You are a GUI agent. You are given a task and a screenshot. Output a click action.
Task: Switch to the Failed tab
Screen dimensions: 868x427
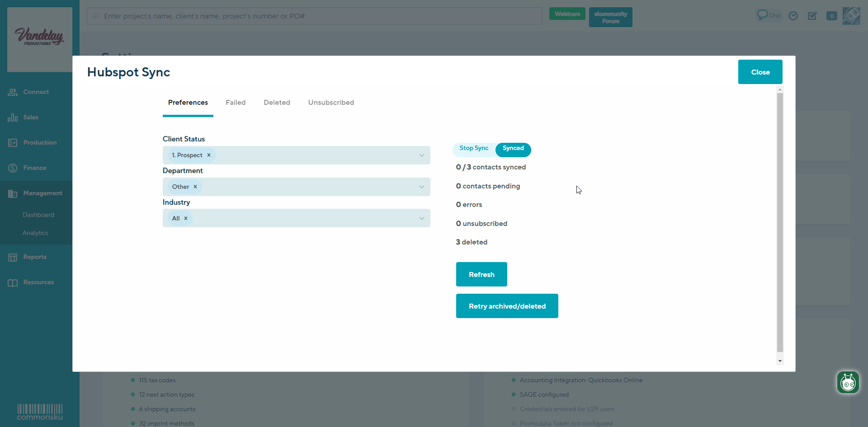tap(236, 103)
